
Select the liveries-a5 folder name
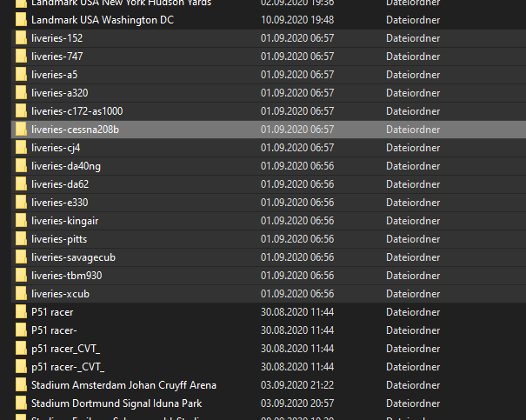tap(54, 75)
